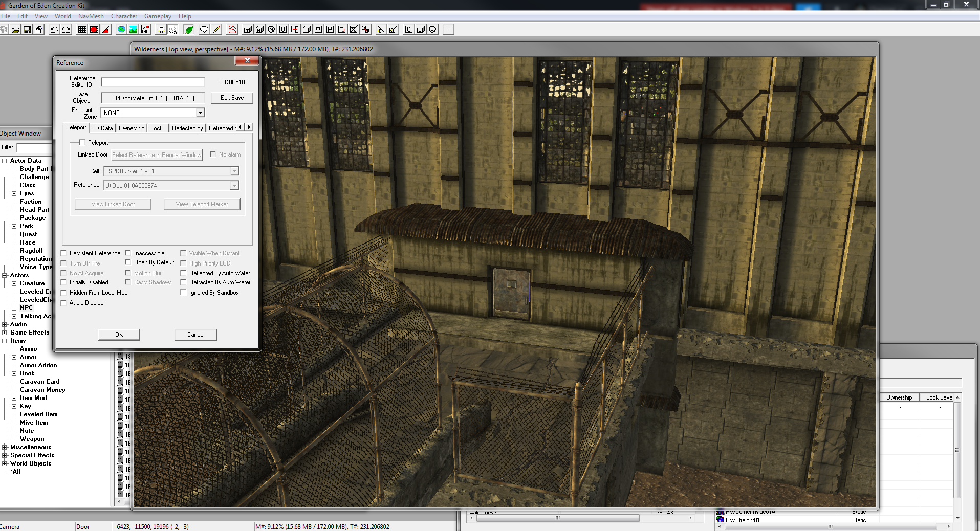This screenshot has width=980, height=531.
Task: Toggle navmesh editing red polygon icon
Action: point(232,30)
